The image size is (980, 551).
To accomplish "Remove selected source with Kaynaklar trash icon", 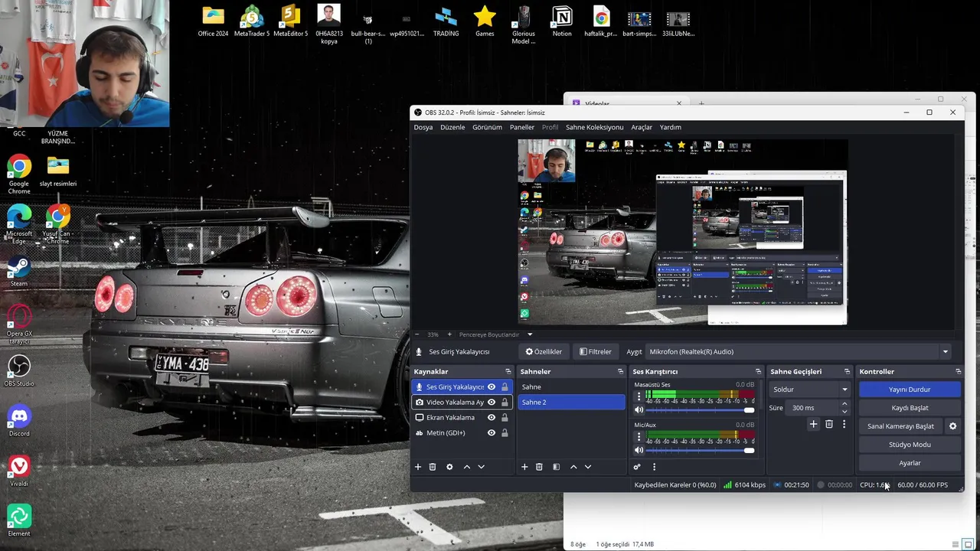I will (433, 467).
